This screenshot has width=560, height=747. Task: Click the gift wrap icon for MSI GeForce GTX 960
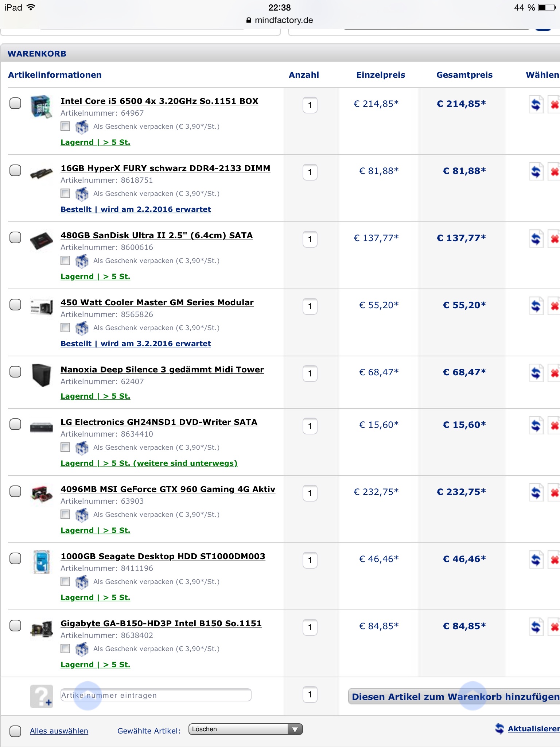coord(82,515)
